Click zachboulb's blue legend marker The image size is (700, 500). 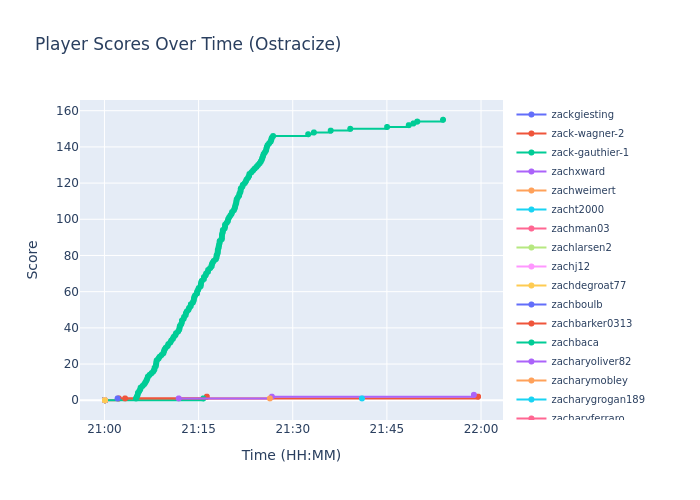pos(531,305)
